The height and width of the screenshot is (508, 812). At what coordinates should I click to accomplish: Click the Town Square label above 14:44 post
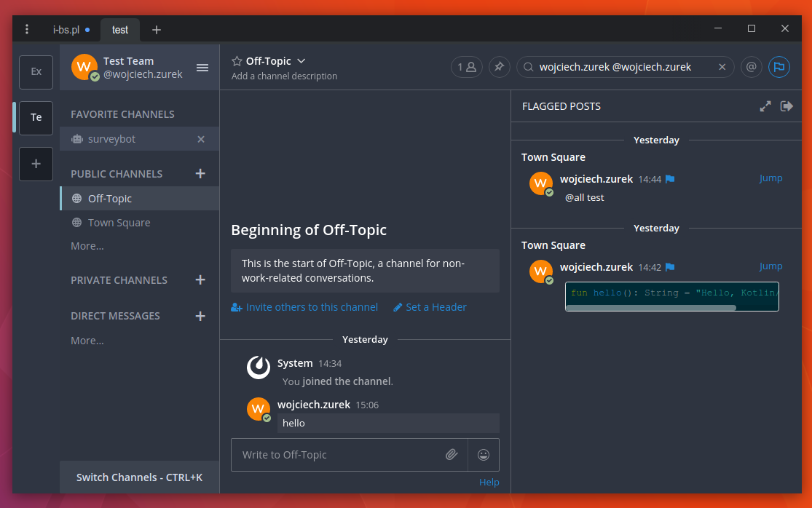click(x=553, y=157)
